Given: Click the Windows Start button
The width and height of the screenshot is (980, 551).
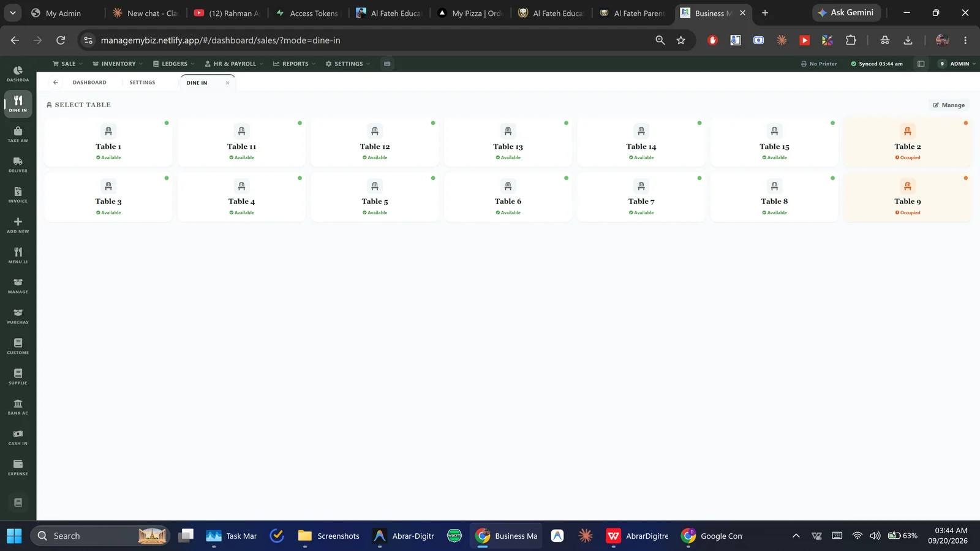Looking at the screenshot, I should click(x=14, y=536).
